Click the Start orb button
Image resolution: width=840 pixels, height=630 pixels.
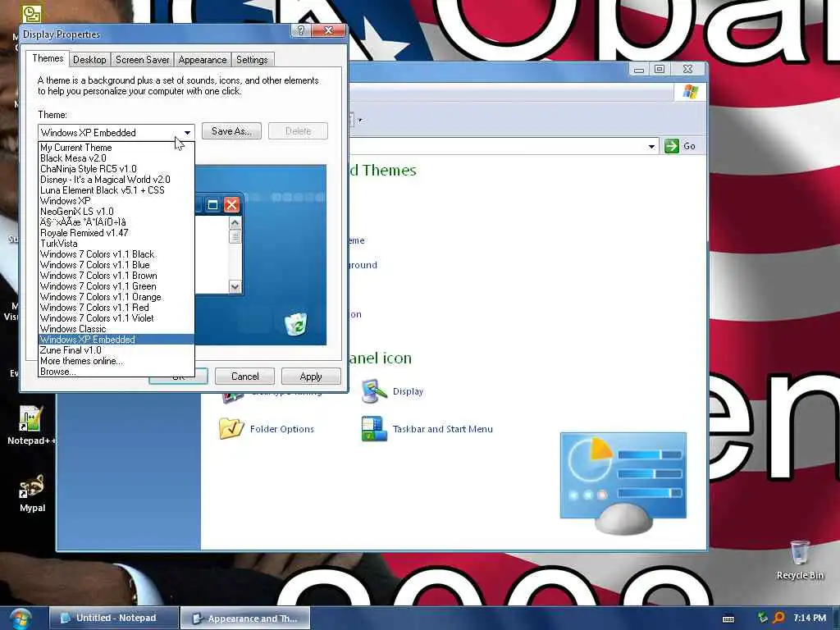tap(20, 619)
